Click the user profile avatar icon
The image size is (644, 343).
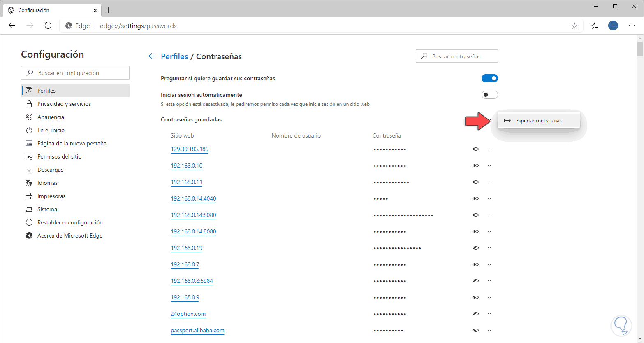pyautogui.click(x=613, y=26)
